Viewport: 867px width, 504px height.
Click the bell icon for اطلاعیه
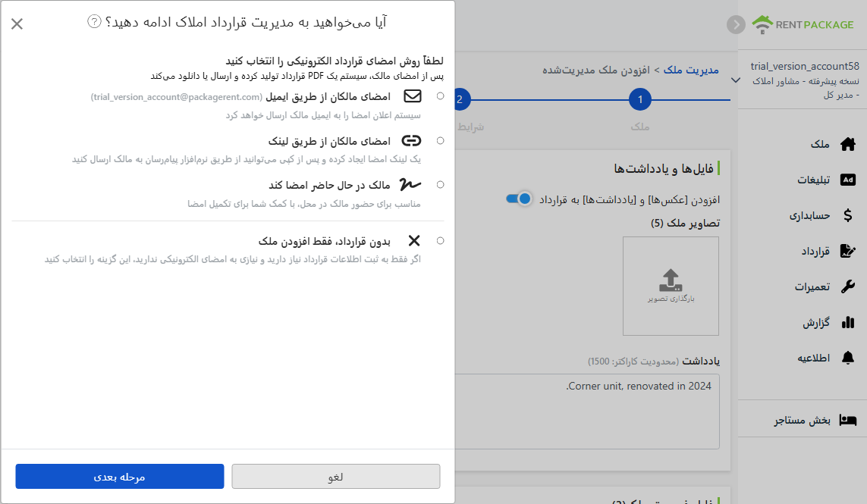(847, 358)
